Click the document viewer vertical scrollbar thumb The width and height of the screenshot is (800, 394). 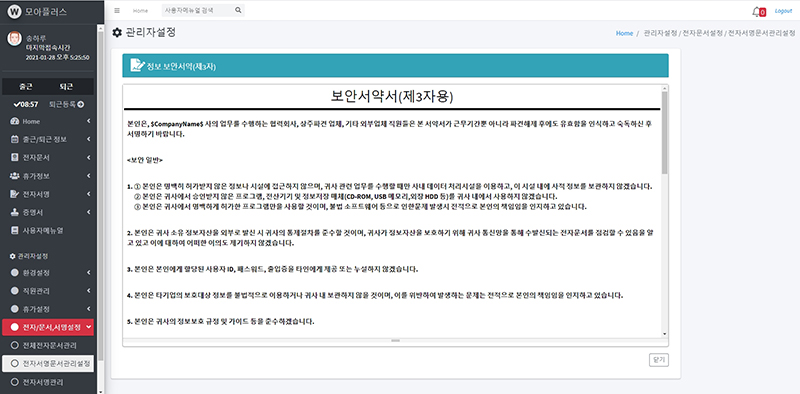[x=664, y=132]
